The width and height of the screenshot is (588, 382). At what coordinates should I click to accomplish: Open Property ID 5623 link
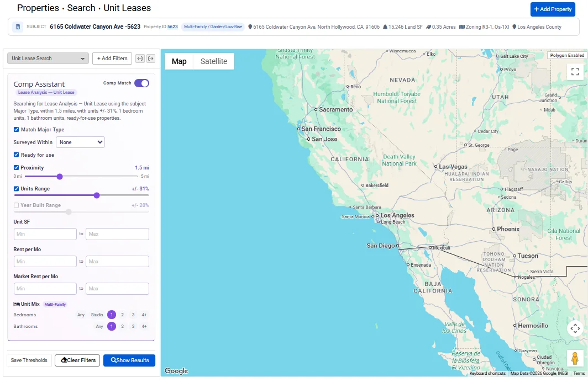pyautogui.click(x=172, y=27)
